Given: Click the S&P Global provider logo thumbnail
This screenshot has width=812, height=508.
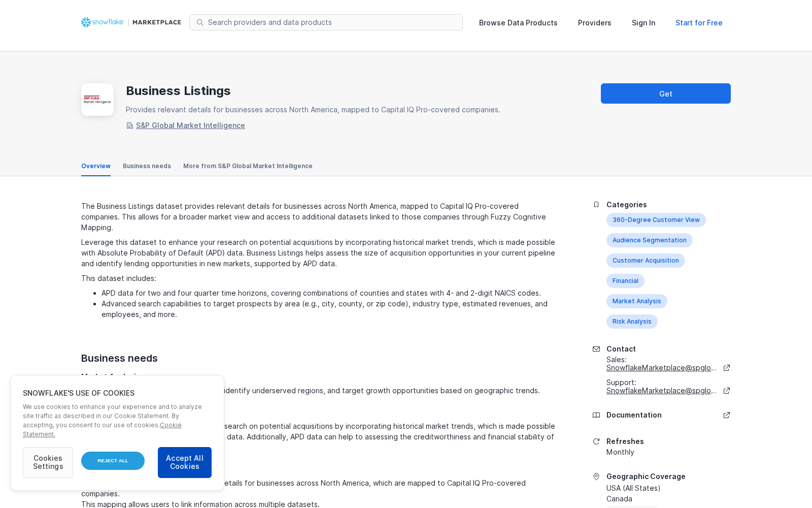Looking at the screenshot, I should [x=97, y=100].
